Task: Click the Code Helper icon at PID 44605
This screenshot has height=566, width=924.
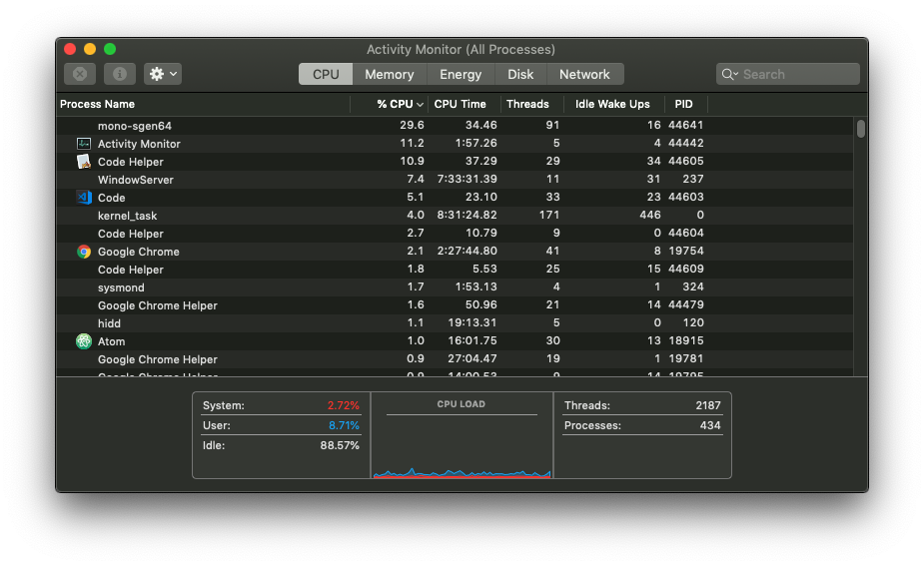Action: [x=84, y=162]
